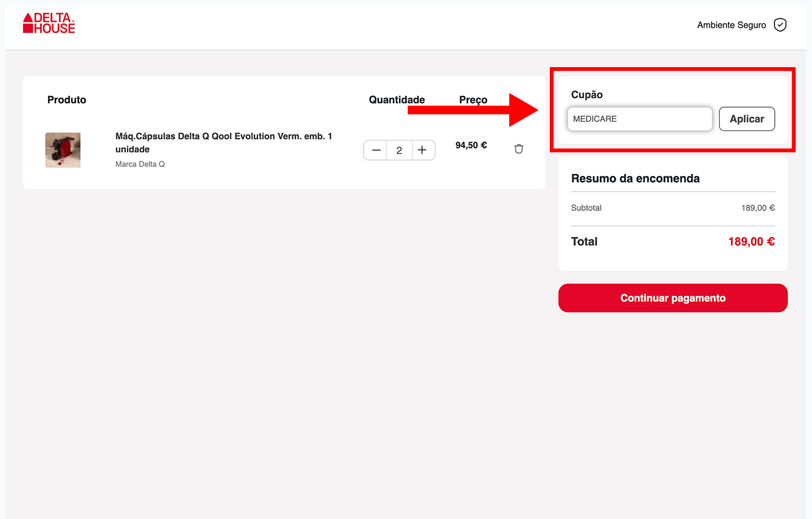Click the product price 94,50 €
The height and width of the screenshot is (519, 812).
click(x=471, y=146)
